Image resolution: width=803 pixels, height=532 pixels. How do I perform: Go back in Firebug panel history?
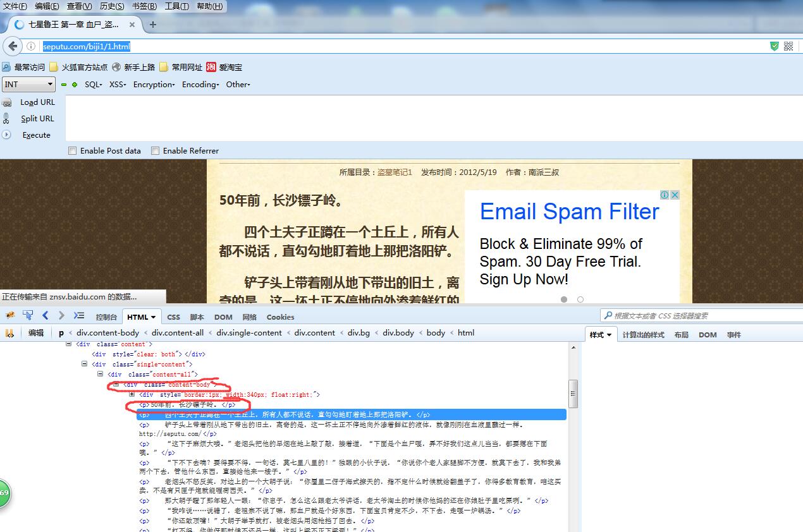pos(46,315)
